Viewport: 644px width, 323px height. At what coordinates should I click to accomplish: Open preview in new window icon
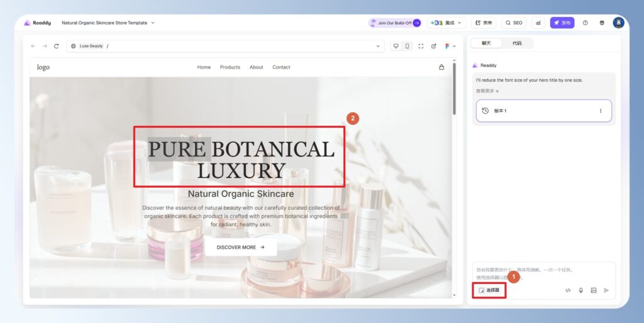pos(433,46)
